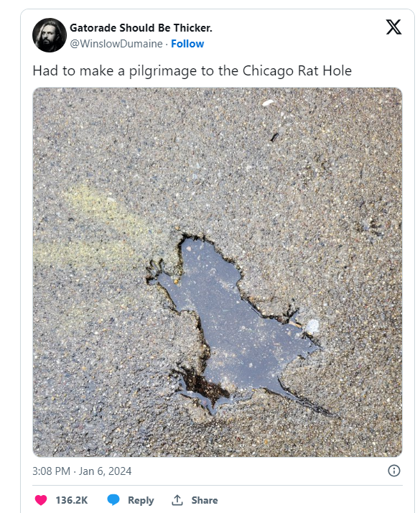Click the Share label
The image size is (420, 513).
pos(205,500)
